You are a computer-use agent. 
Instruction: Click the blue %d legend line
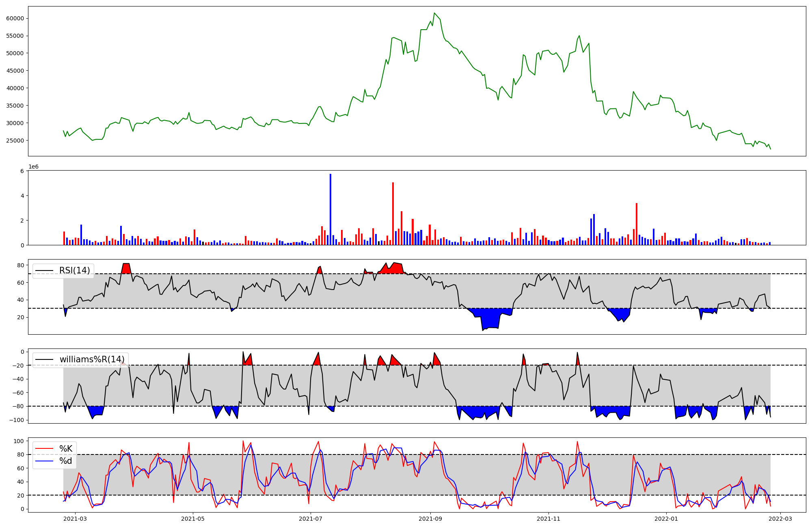pyautogui.click(x=45, y=461)
